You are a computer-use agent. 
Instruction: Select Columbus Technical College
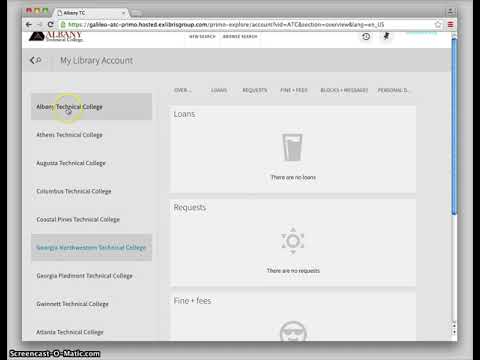coord(91,191)
